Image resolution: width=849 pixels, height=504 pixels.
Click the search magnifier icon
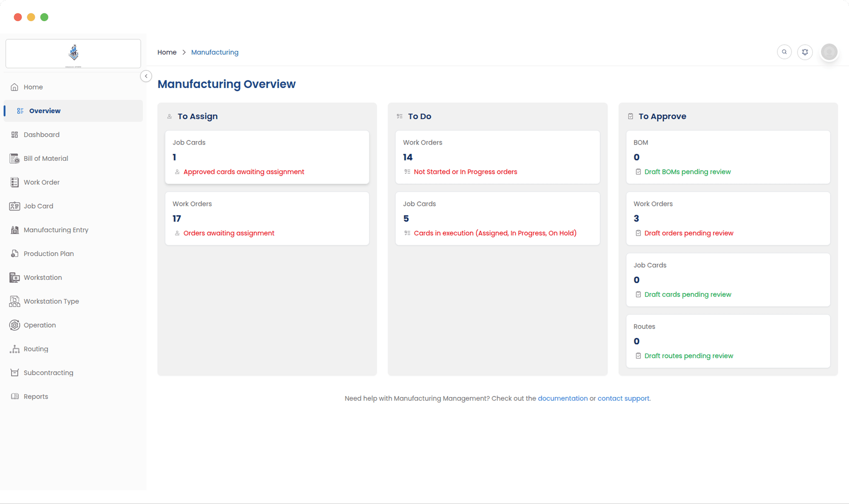(784, 52)
